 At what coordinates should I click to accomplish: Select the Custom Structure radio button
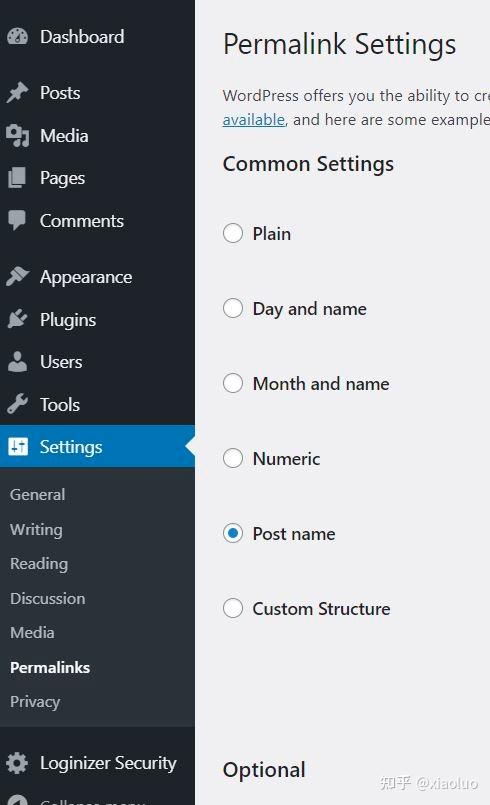pyautogui.click(x=233, y=608)
